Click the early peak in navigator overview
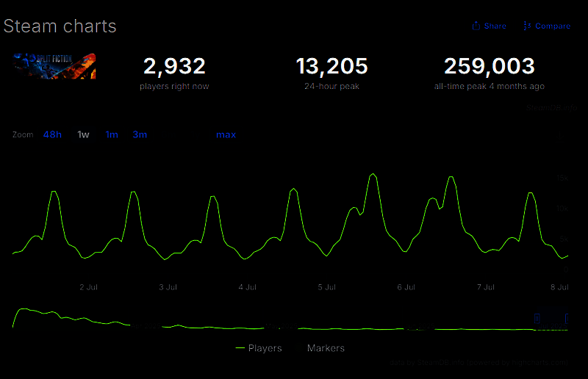Viewport: 588px width, 379px height. pyautogui.click(x=24, y=309)
